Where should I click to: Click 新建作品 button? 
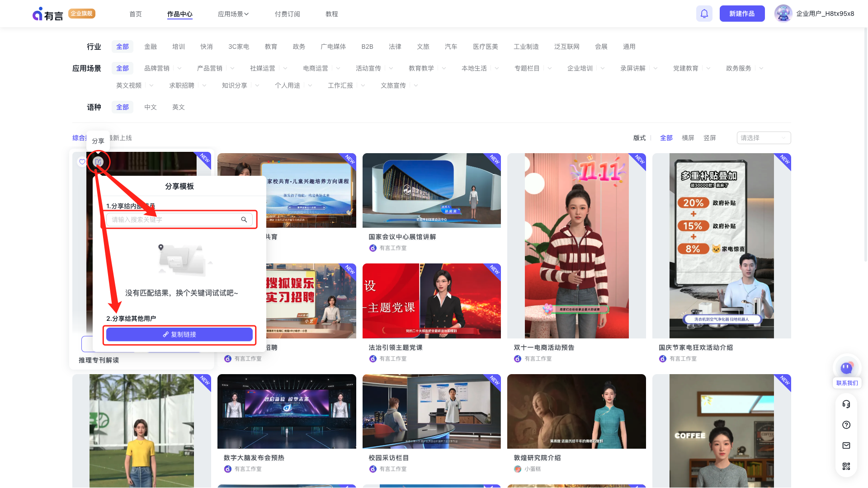click(x=742, y=14)
